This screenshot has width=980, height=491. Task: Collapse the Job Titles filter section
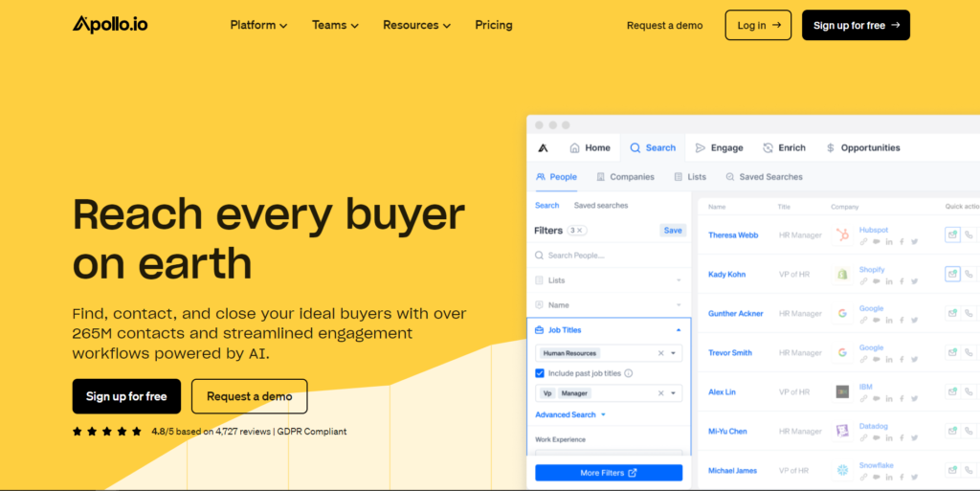coord(679,330)
